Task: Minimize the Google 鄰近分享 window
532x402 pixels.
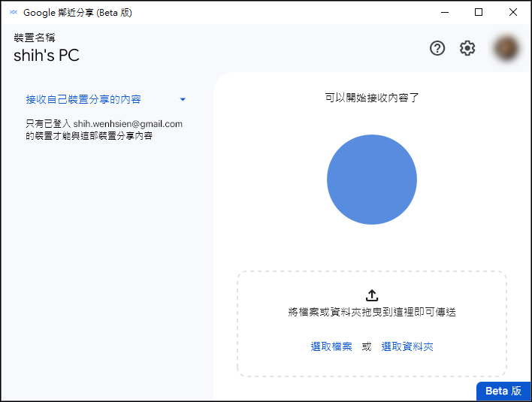Action: click(445, 12)
